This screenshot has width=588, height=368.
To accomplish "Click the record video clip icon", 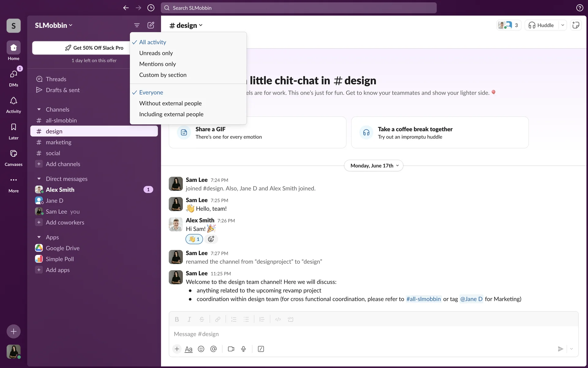I will point(231,349).
